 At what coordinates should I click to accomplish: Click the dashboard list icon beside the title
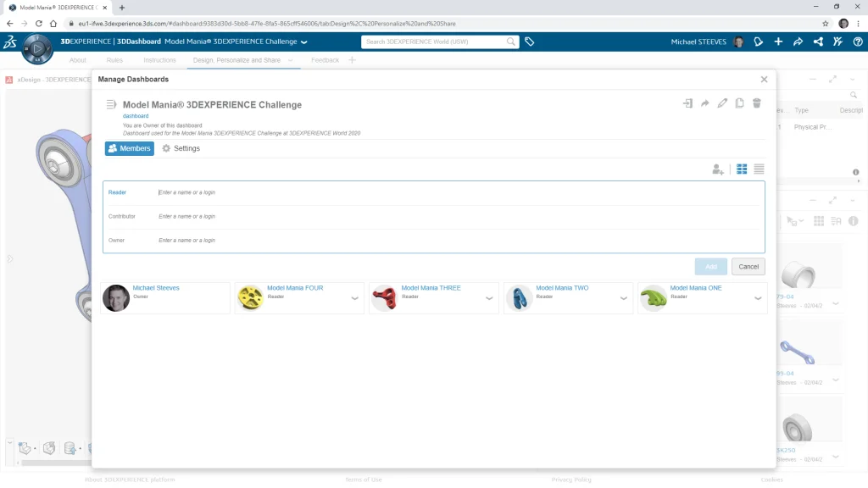[111, 104]
